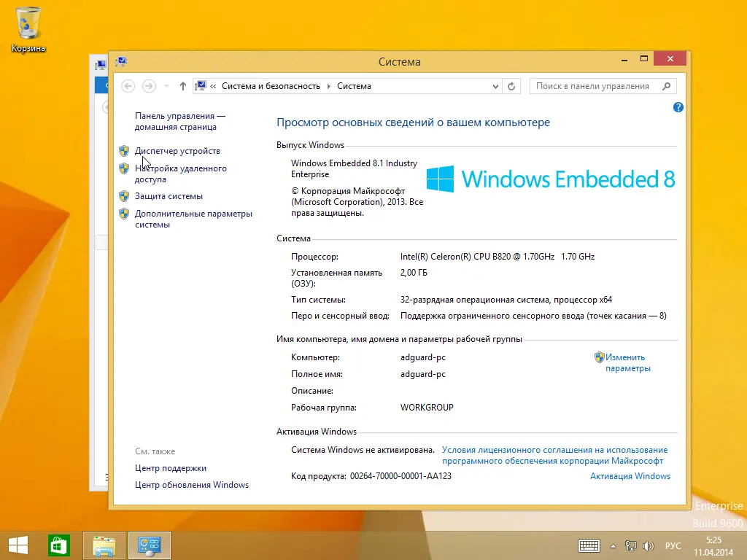The image size is (747, 560).
Task: Click the up arrow navigation icon
Action: point(182,85)
